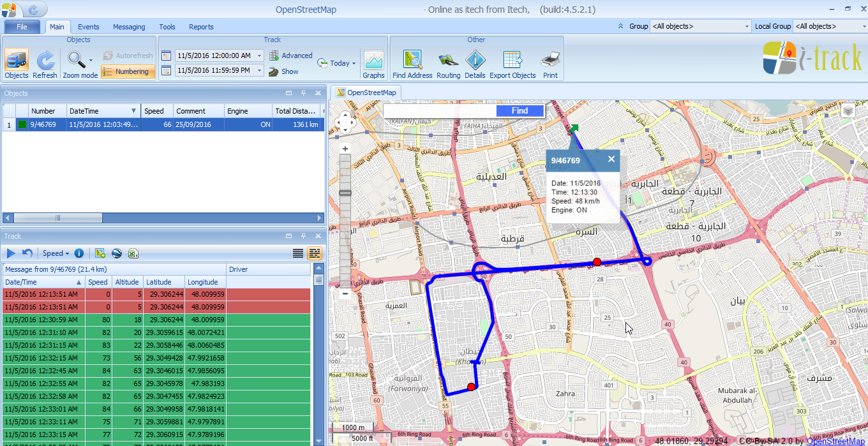Viewport: 868px width, 446px height.
Task: Click the green status box of object 9/46769
Action: coord(22,124)
